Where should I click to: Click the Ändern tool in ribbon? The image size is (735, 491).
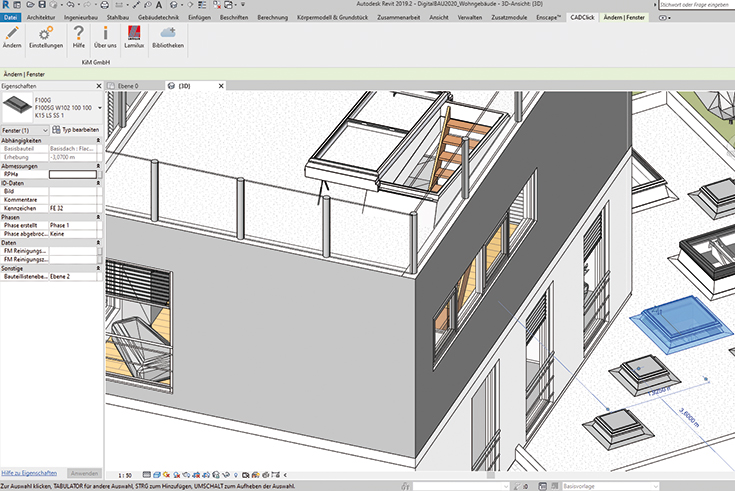[12, 36]
